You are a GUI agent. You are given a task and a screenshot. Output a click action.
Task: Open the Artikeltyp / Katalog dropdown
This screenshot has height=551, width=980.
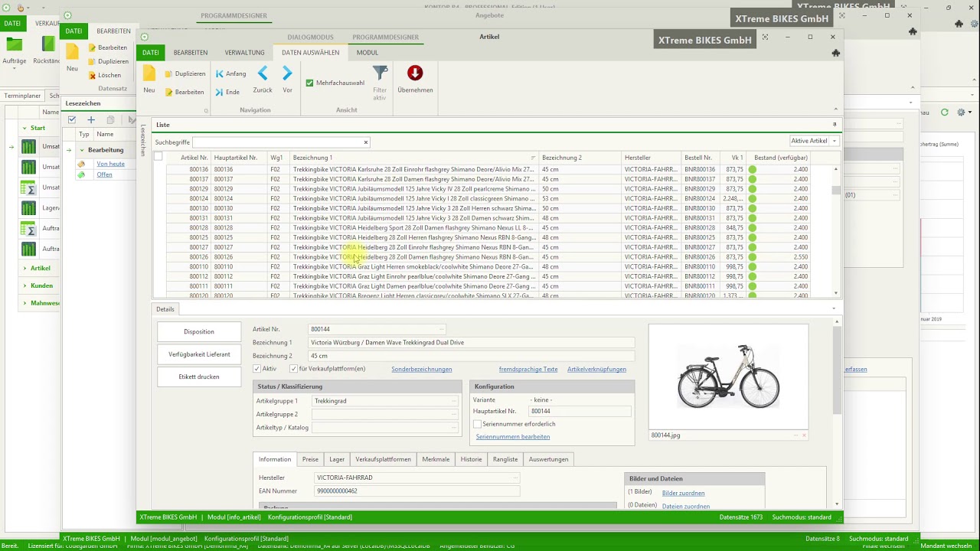tap(453, 428)
